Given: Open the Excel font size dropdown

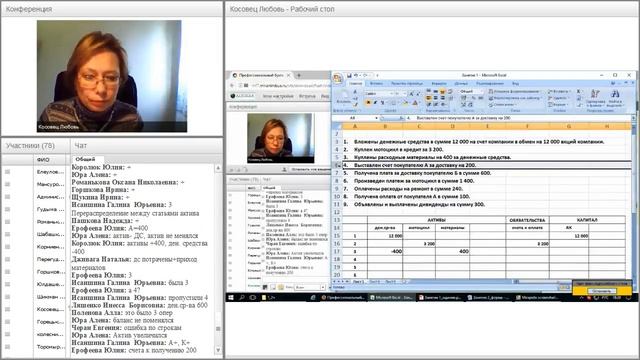Looking at the screenshot, I should (x=404, y=94).
